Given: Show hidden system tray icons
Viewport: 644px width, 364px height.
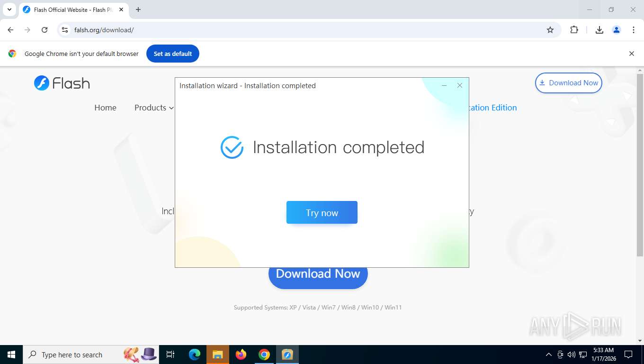Looking at the screenshot, I should [x=549, y=355].
